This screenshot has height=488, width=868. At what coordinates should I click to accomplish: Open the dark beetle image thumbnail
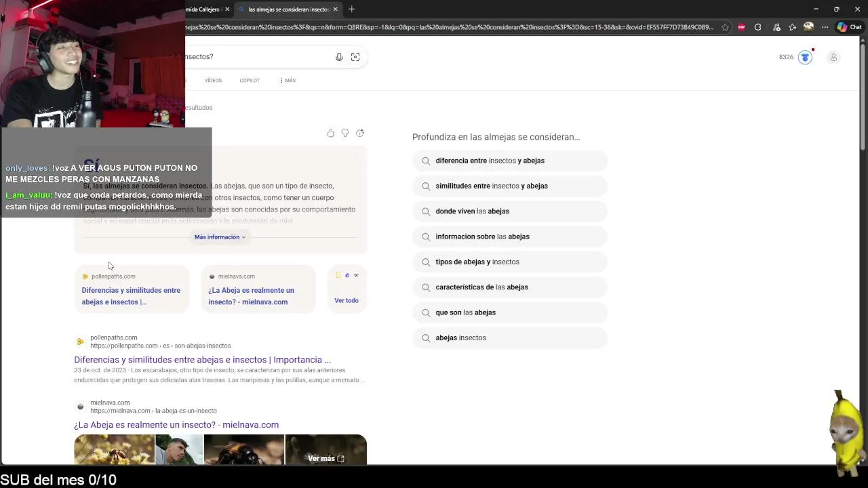coord(244,449)
